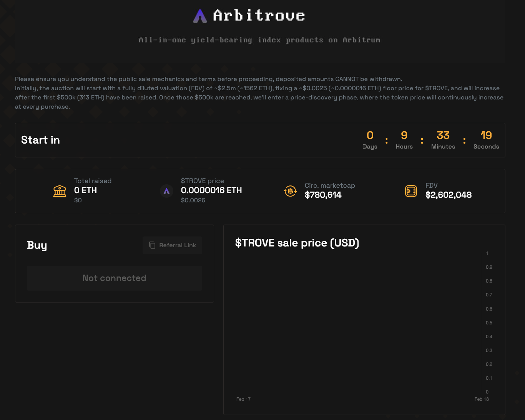Click the countdown Seconds value
This screenshot has width=525, height=420.
tap(486, 136)
